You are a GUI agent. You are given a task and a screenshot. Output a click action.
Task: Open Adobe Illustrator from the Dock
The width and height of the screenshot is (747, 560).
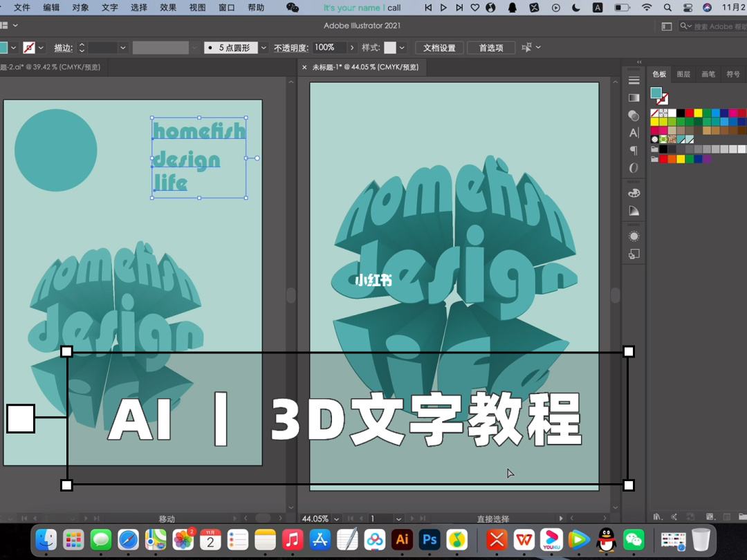[x=402, y=539]
